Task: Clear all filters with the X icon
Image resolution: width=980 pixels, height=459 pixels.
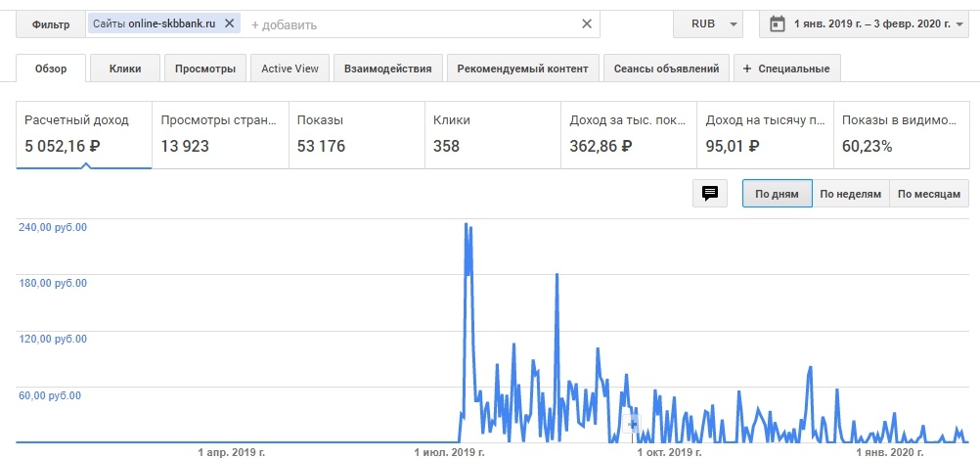Action: pyautogui.click(x=586, y=23)
